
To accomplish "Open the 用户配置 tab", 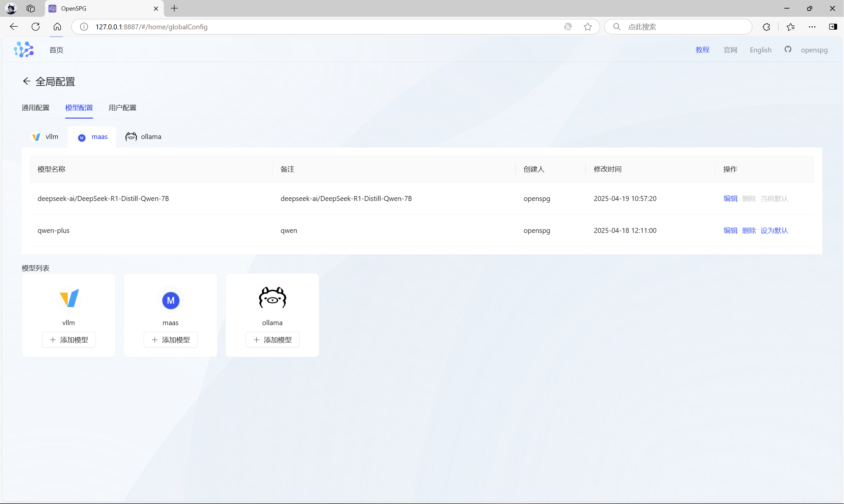I will (x=123, y=108).
